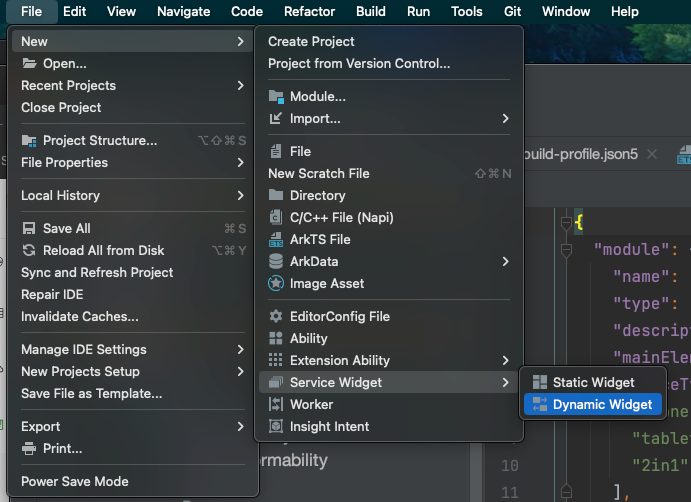Screen dimensions: 691x502
Task: Click the Static Widget icon
Action: (x=540, y=382)
